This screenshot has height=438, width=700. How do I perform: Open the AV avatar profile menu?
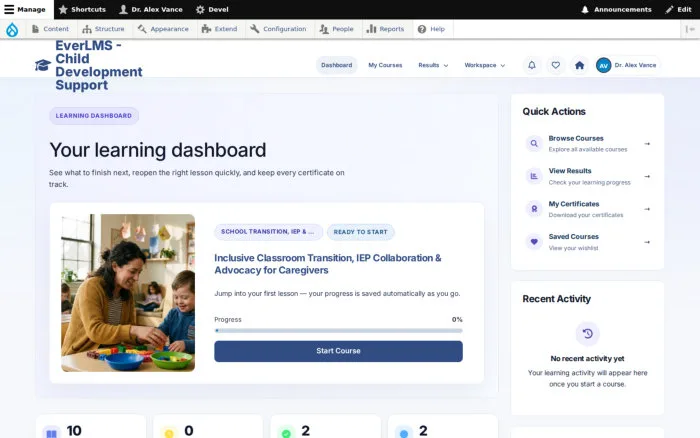click(x=604, y=65)
